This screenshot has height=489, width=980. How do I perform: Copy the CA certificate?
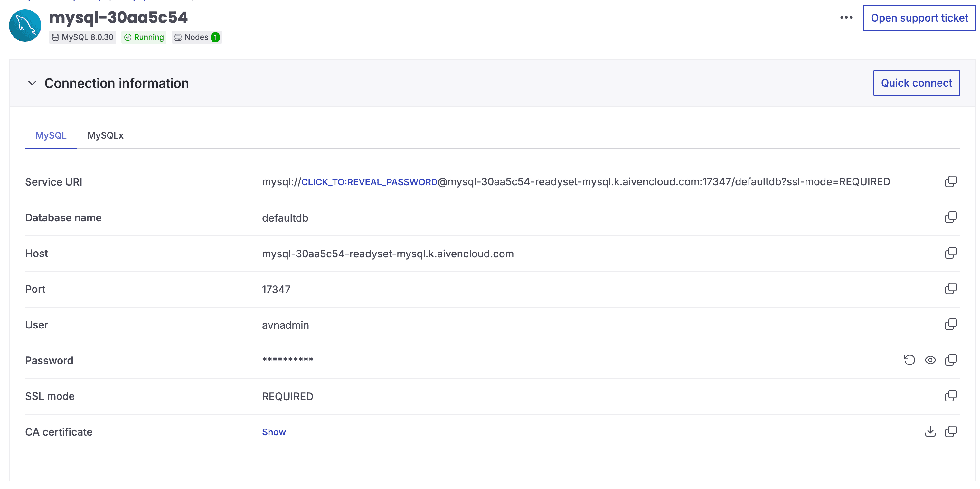click(951, 432)
